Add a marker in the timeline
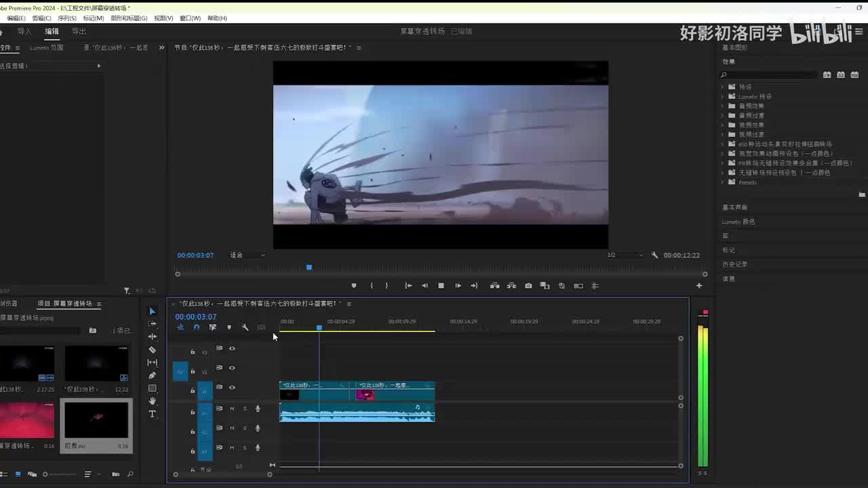The width and height of the screenshot is (868, 488). click(229, 327)
